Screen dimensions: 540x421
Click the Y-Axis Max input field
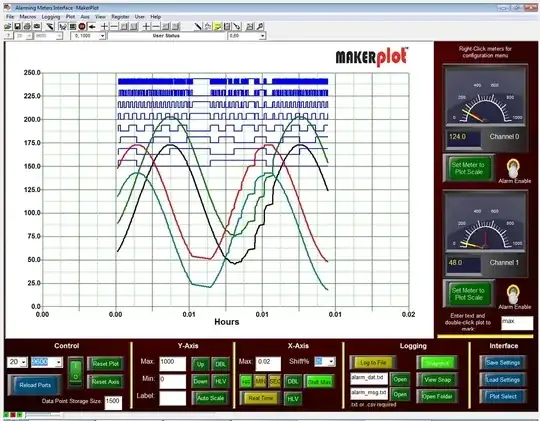[x=173, y=363]
